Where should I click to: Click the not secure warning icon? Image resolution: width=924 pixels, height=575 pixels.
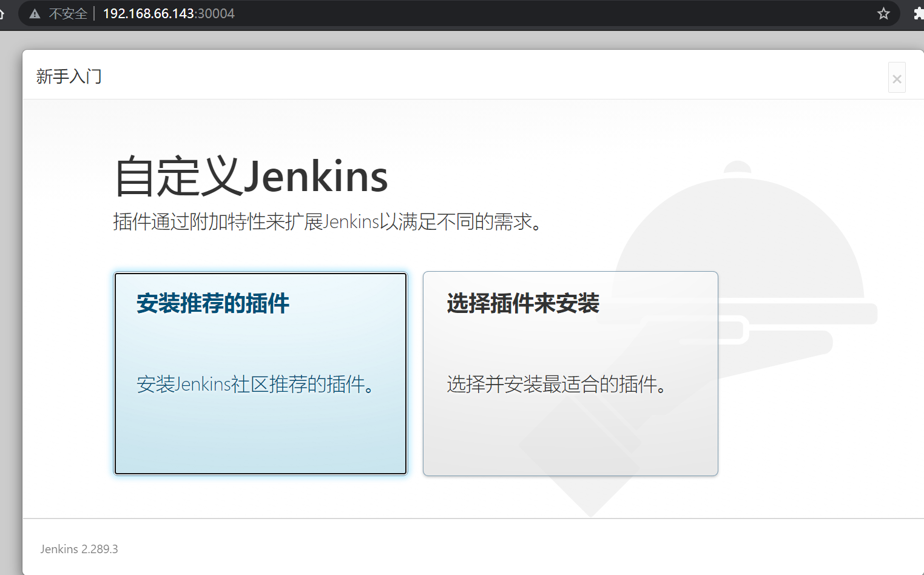pyautogui.click(x=35, y=14)
